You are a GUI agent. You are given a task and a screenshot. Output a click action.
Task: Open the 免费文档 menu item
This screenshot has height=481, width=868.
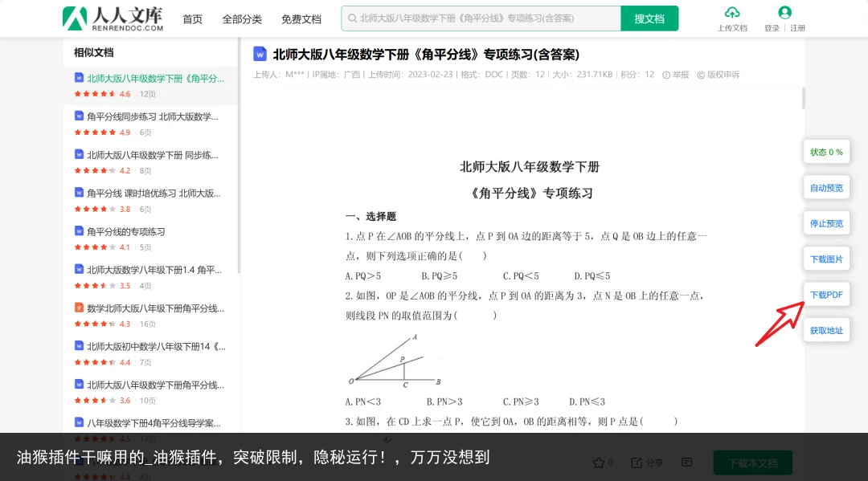(301, 19)
